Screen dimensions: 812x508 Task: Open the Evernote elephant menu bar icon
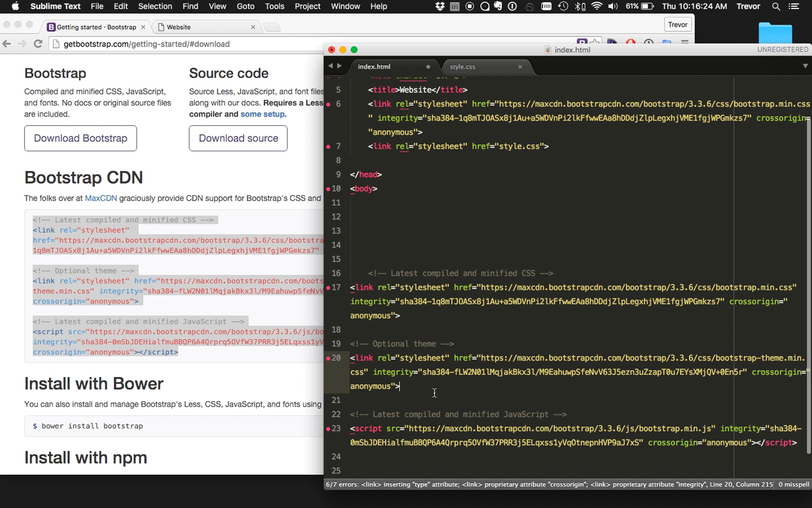click(498, 6)
